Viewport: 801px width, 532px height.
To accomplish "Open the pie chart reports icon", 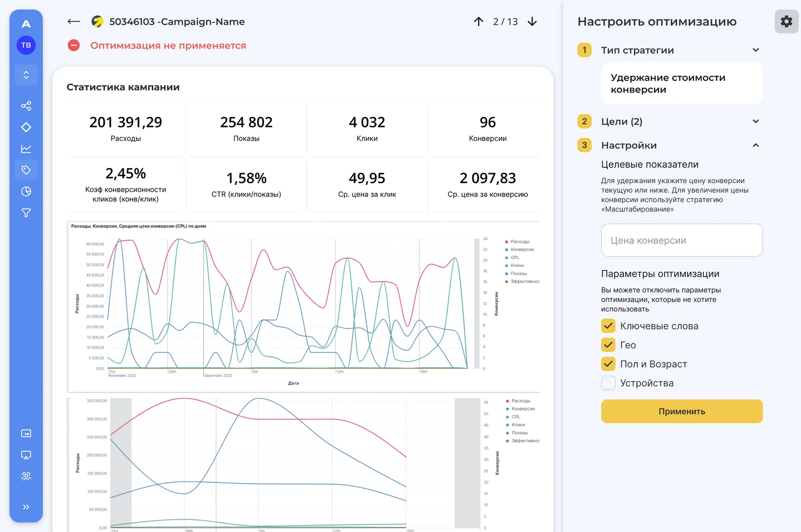I will tap(26, 192).
